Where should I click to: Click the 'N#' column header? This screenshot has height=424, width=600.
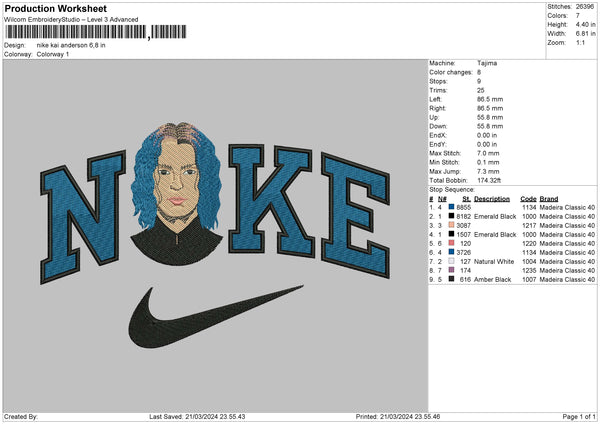(x=442, y=199)
